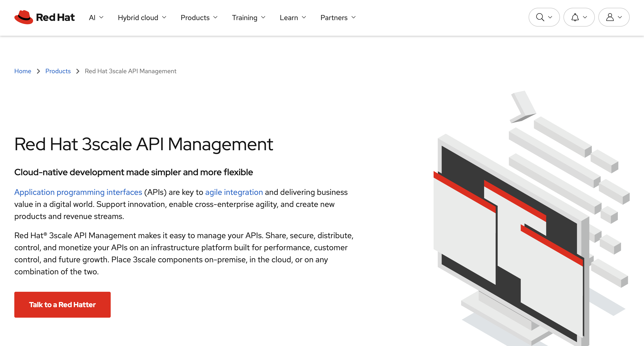The height and width of the screenshot is (346, 644).
Task: Open the Partners menu
Action: (x=338, y=18)
